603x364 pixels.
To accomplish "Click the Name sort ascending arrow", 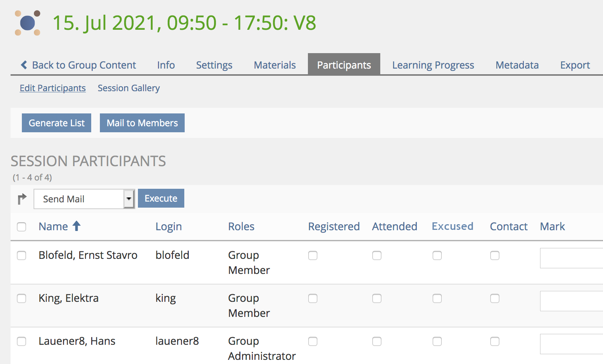I will (x=77, y=226).
